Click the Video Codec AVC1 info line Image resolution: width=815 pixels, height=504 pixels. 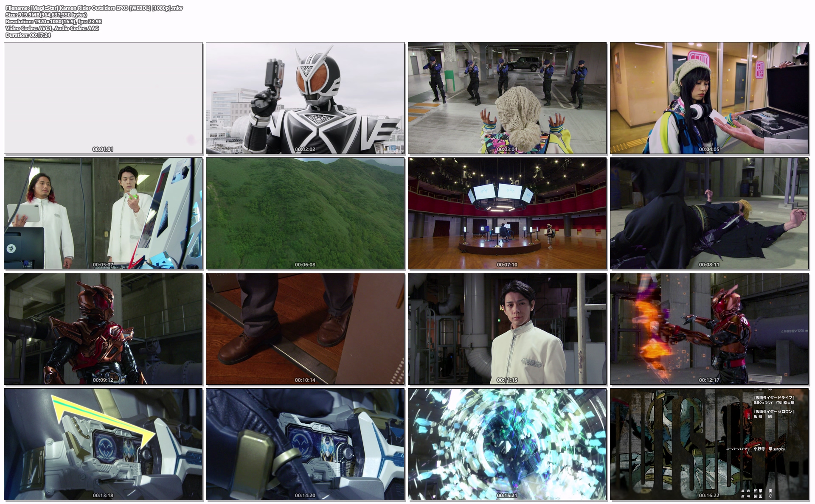pos(52,28)
